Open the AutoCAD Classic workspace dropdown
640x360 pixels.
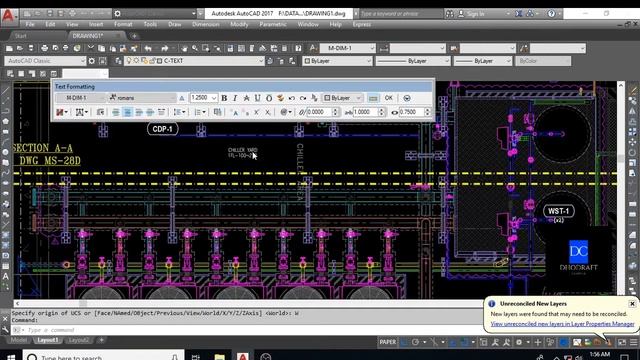[45, 61]
